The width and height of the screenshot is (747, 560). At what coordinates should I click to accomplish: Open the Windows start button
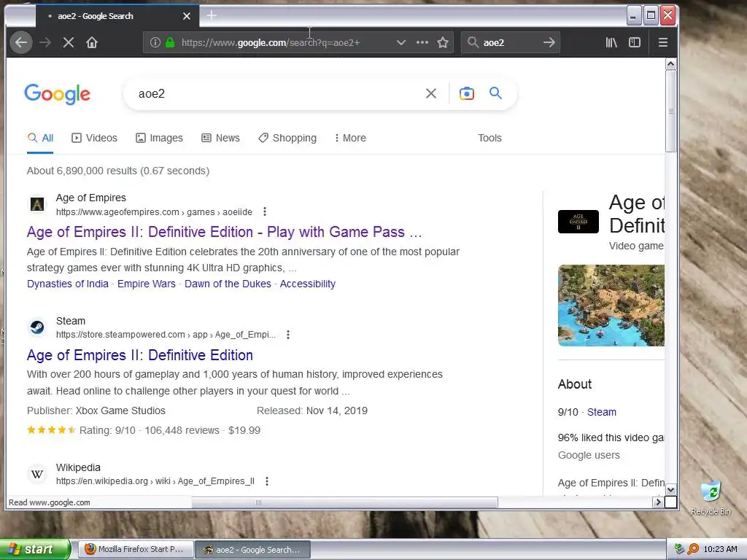(35, 549)
